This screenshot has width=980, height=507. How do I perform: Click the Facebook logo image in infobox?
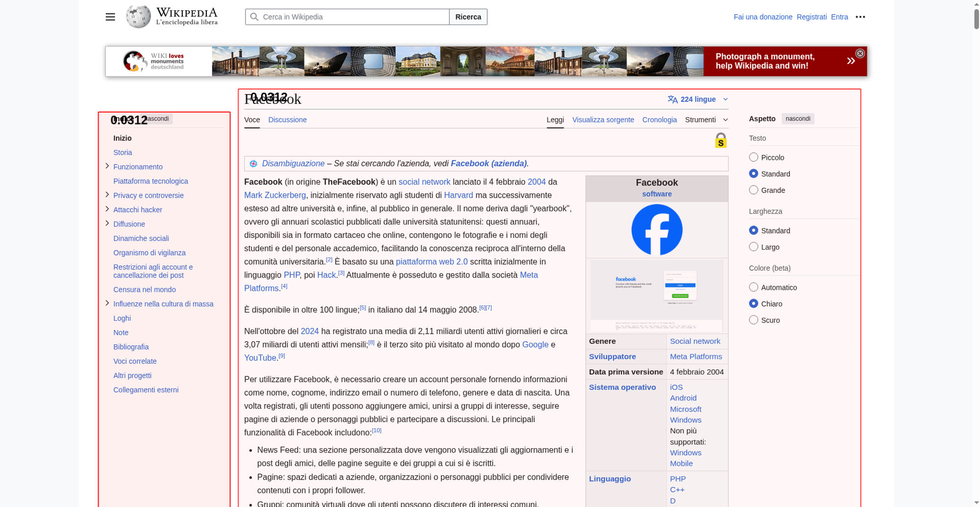(657, 230)
